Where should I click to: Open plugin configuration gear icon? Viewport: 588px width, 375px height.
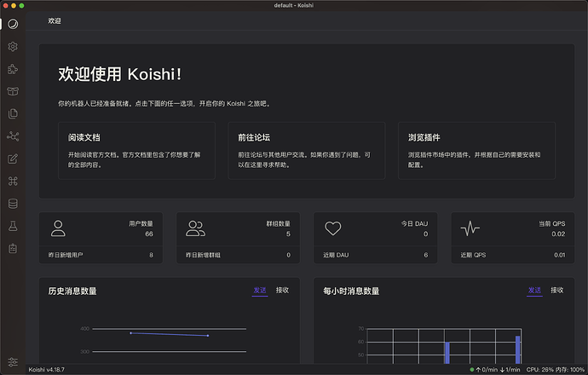(x=13, y=46)
